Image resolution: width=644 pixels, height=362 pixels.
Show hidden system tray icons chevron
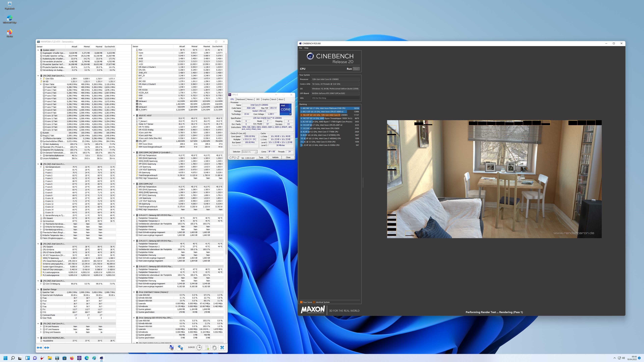tap(614, 358)
